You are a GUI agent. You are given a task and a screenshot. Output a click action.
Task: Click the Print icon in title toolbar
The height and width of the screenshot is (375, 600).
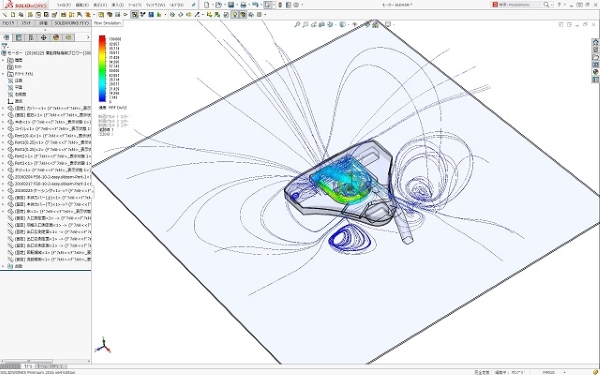[243, 5]
